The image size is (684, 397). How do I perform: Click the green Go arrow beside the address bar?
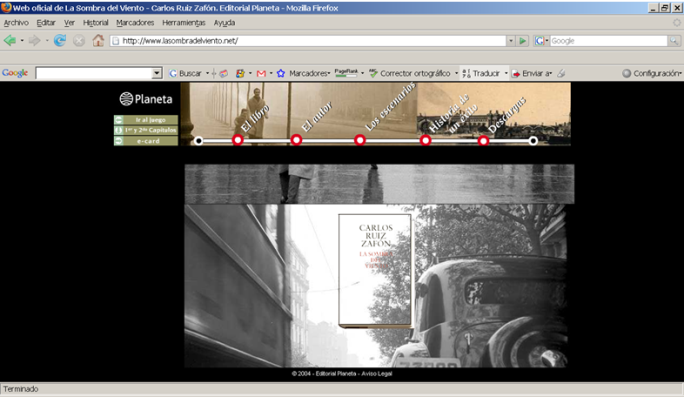click(x=522, y=41)
